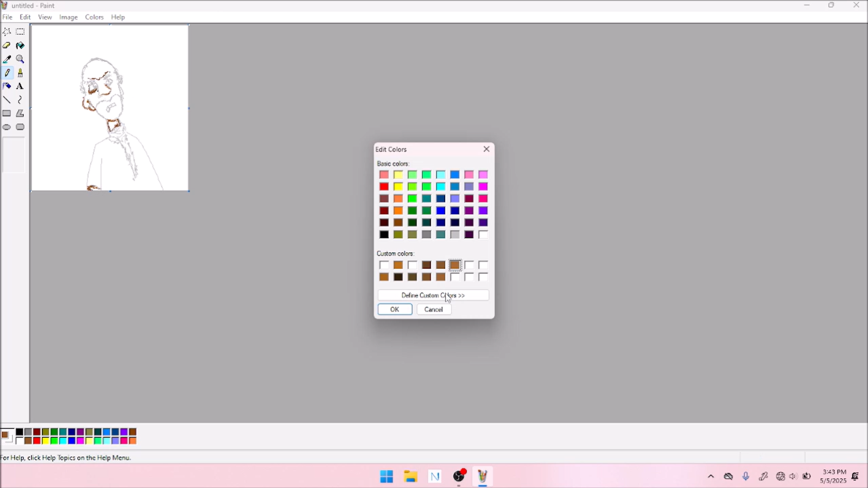Select the Free-Form Select tool

7,32
